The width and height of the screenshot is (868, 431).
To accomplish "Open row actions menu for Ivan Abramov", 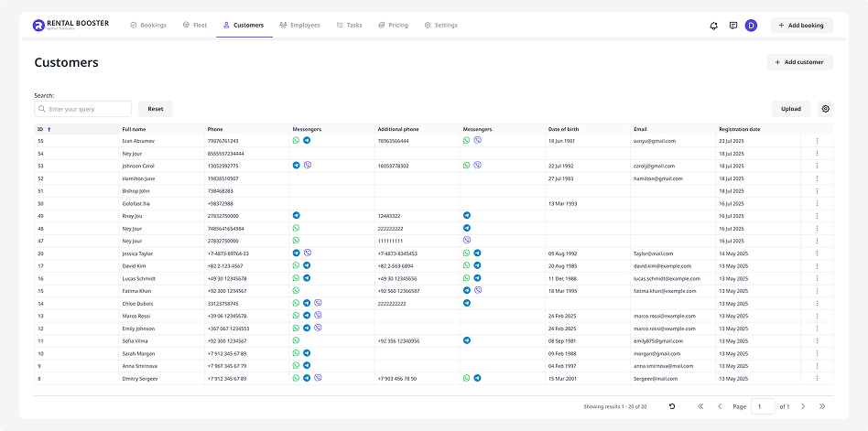I will (x=817, y=141).
